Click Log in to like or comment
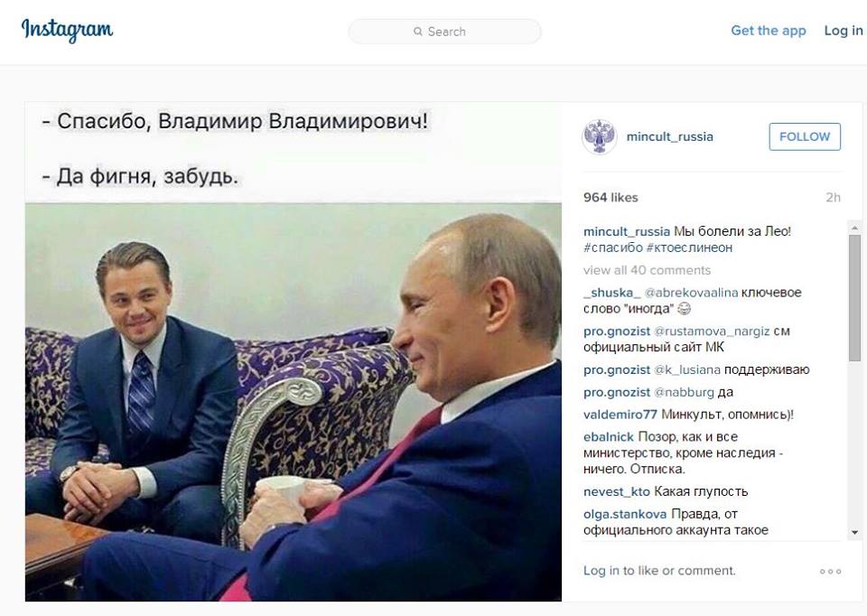Viewport: 867px width, 616px height. coord(659,571)
